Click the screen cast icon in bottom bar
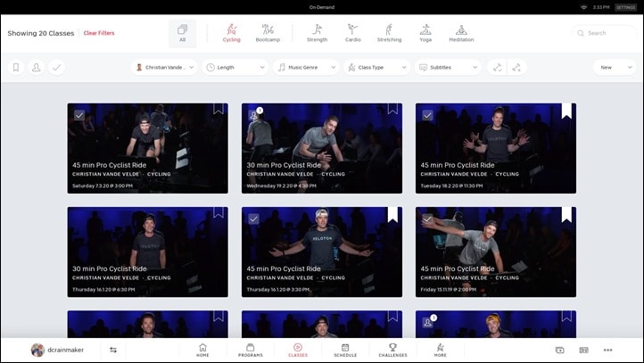Screen dimensions: 644x363 click(560, 350)
